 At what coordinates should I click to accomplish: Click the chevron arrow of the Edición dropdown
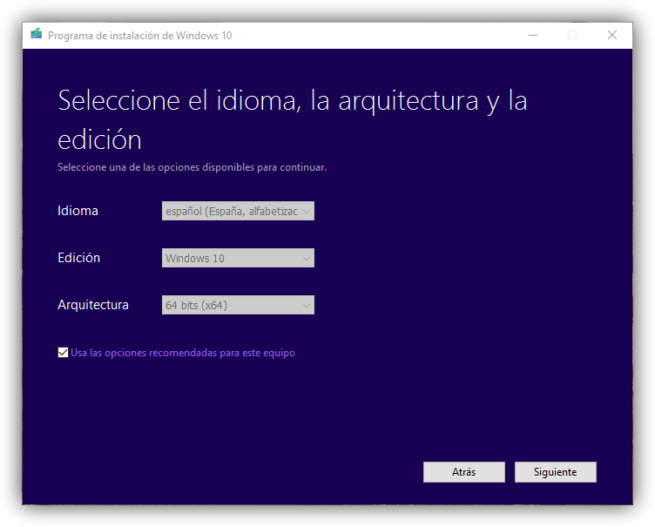(x=306, y=258)
